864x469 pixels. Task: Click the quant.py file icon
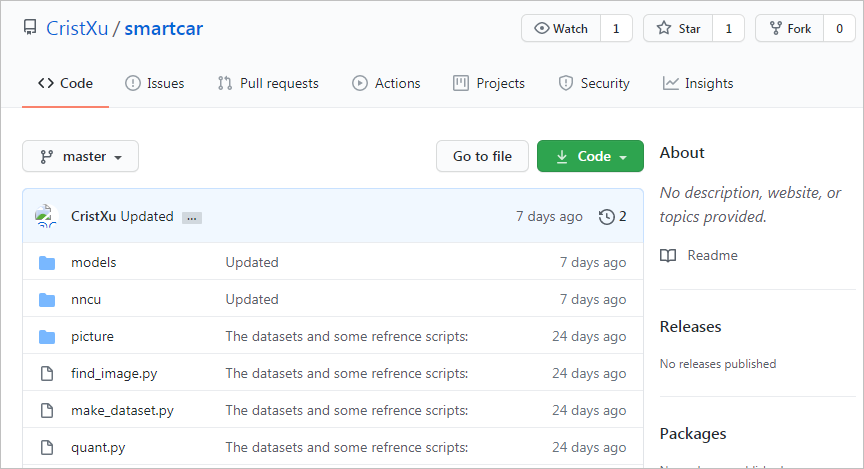click(47, 448)
